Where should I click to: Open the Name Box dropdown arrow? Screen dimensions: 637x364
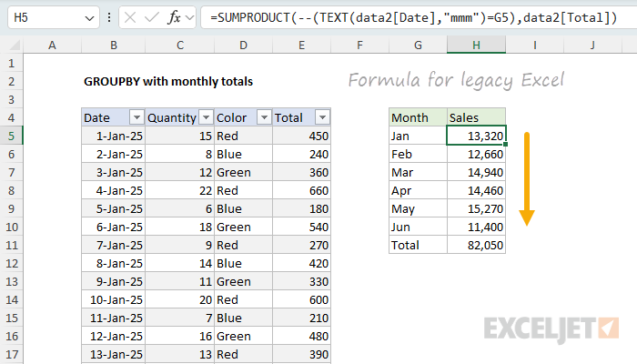point(89,18)
